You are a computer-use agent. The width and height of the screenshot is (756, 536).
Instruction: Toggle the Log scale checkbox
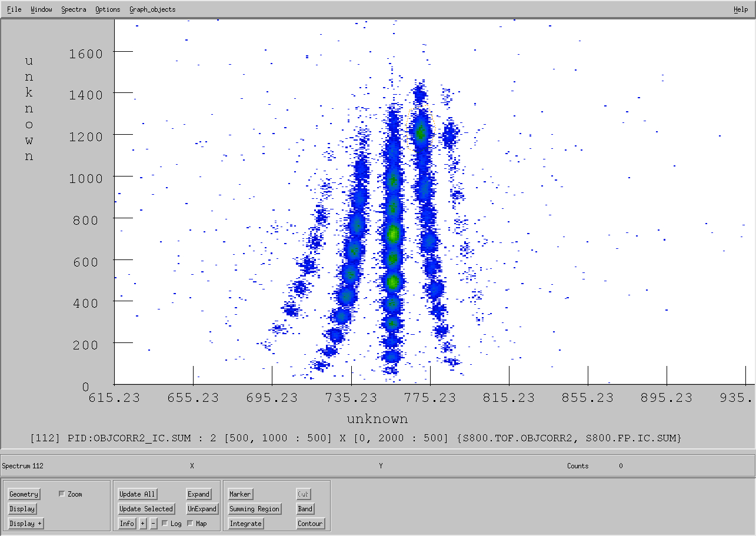point(165,524)
